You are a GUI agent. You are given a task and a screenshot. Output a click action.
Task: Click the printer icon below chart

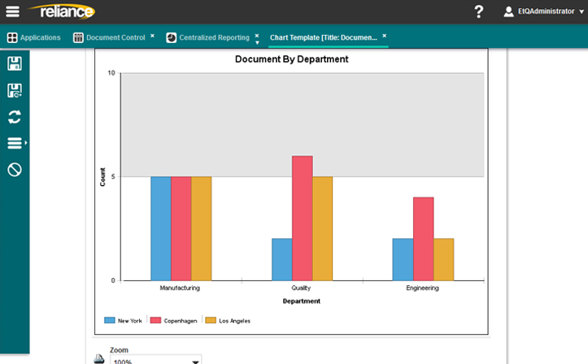click(x=99, y=358)
